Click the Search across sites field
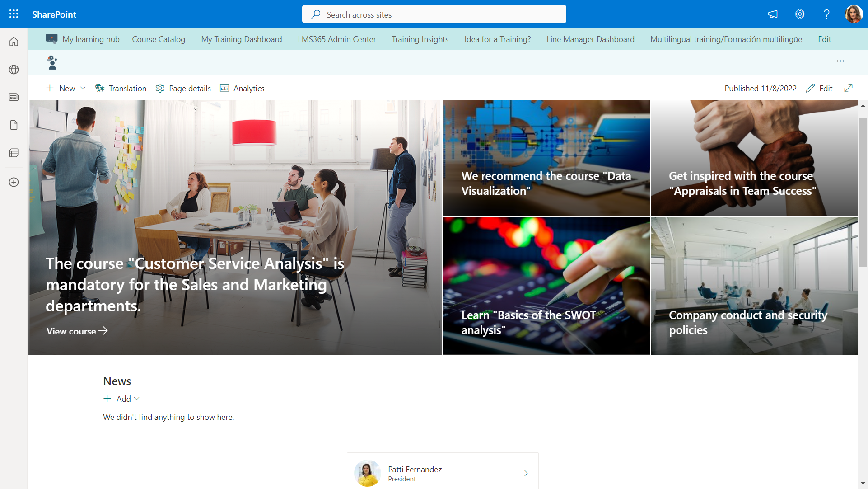Screen dimensions: 868x489 pyautogui.click(x=434, y=14)
